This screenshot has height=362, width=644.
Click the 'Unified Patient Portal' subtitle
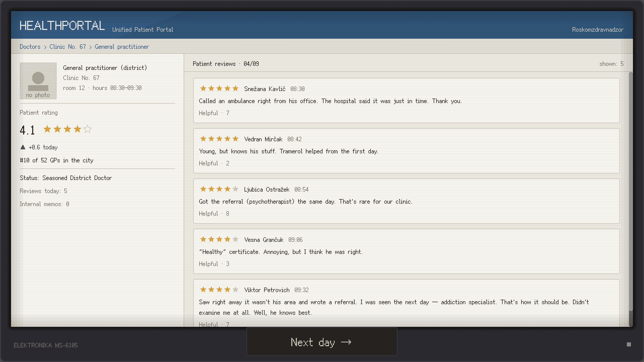pos(143,30)
